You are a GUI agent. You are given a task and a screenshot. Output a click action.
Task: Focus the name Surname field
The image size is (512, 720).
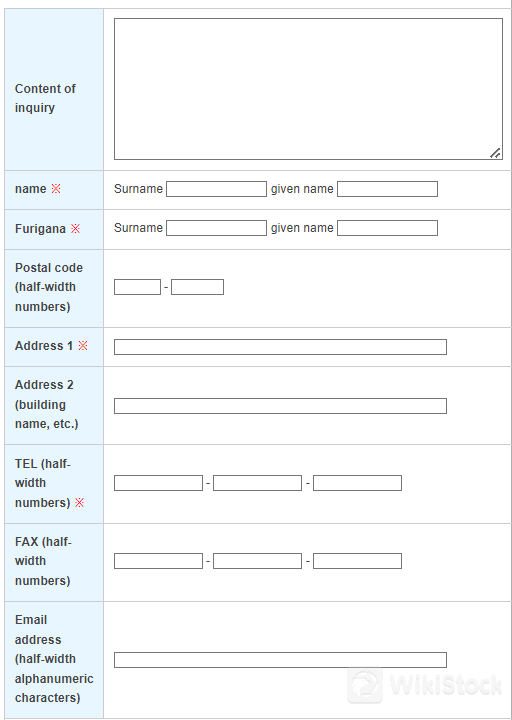[x=216, y=189]
